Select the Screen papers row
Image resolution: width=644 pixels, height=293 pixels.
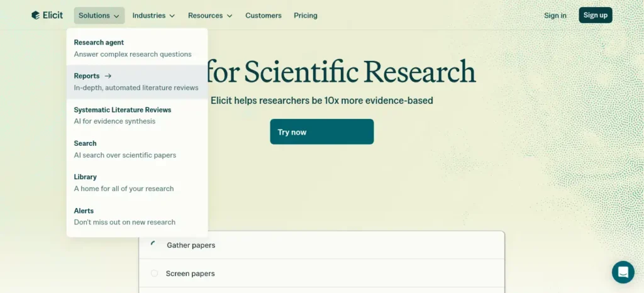[321, 274]
